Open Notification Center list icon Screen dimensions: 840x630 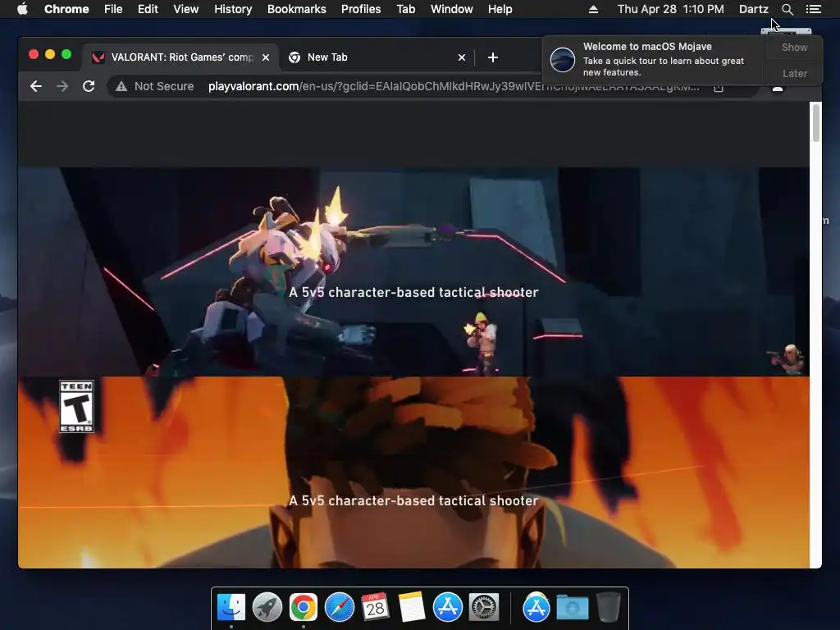tap(813, 9)
